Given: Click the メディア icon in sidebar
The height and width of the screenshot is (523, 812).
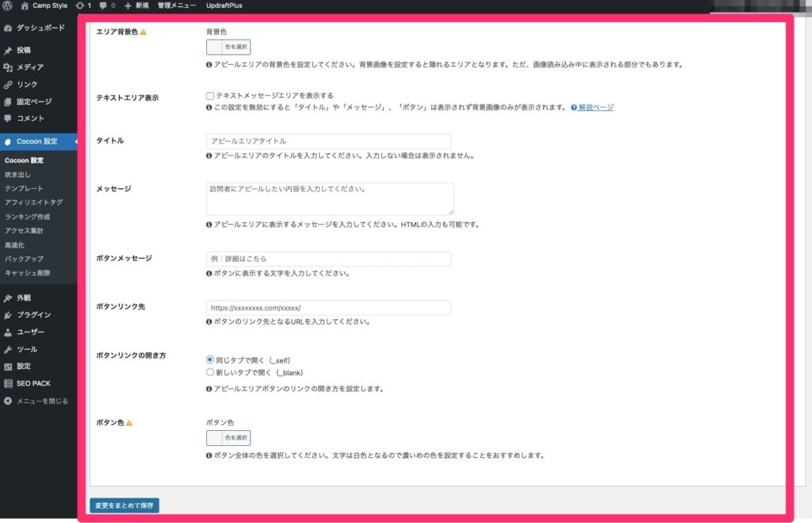Looking at the screenshot, I should [8, 67].
